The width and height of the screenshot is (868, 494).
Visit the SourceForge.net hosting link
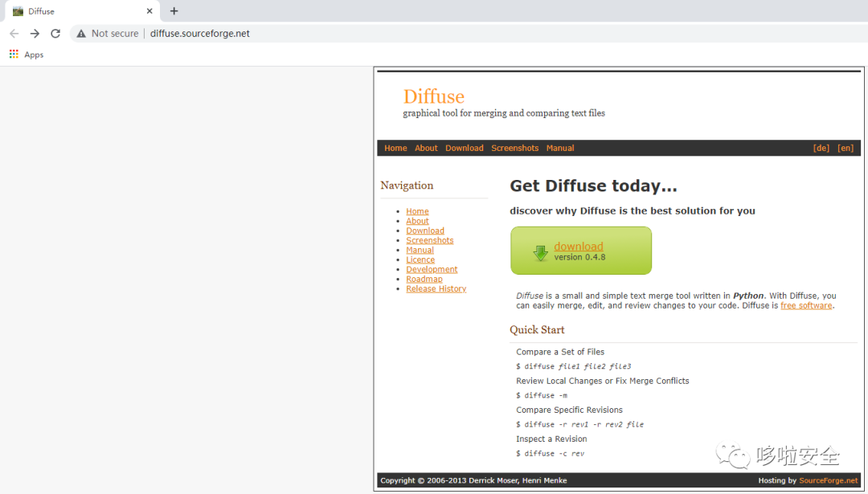point(828,480)
